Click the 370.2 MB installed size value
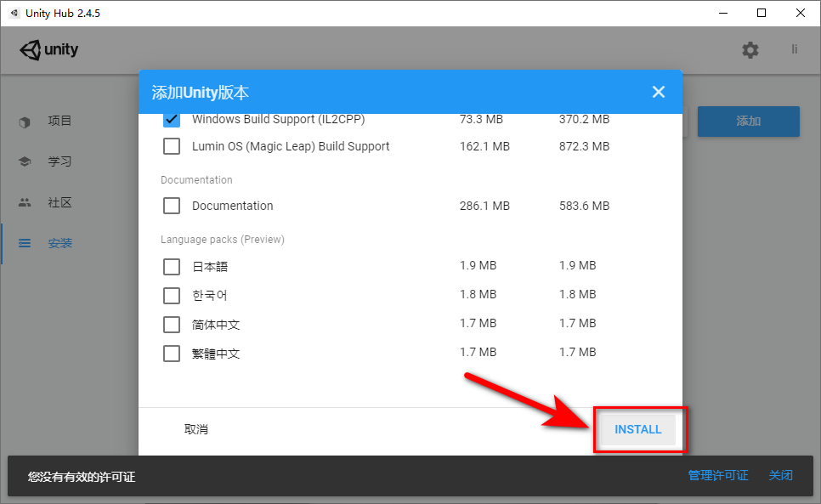The height and width of the screenshot is (504, 821). pyautogui.click(x=584, y=120)
